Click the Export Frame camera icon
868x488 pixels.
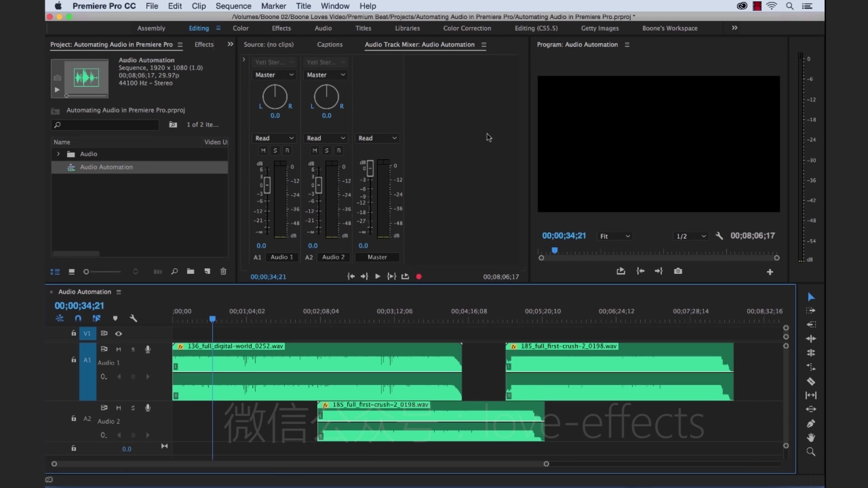tap(678, 271)
